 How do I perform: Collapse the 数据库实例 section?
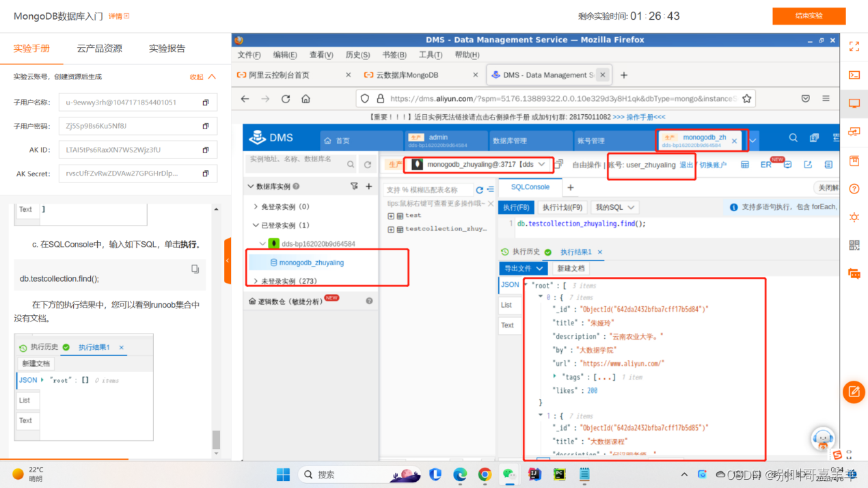[x=250, y=186]
